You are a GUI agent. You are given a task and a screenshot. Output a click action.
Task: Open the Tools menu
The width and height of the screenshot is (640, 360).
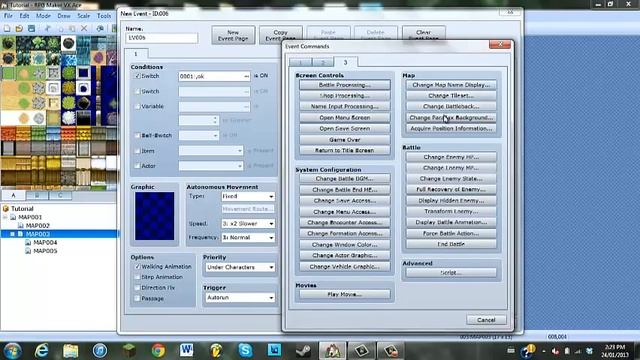(x=104, y=16)
